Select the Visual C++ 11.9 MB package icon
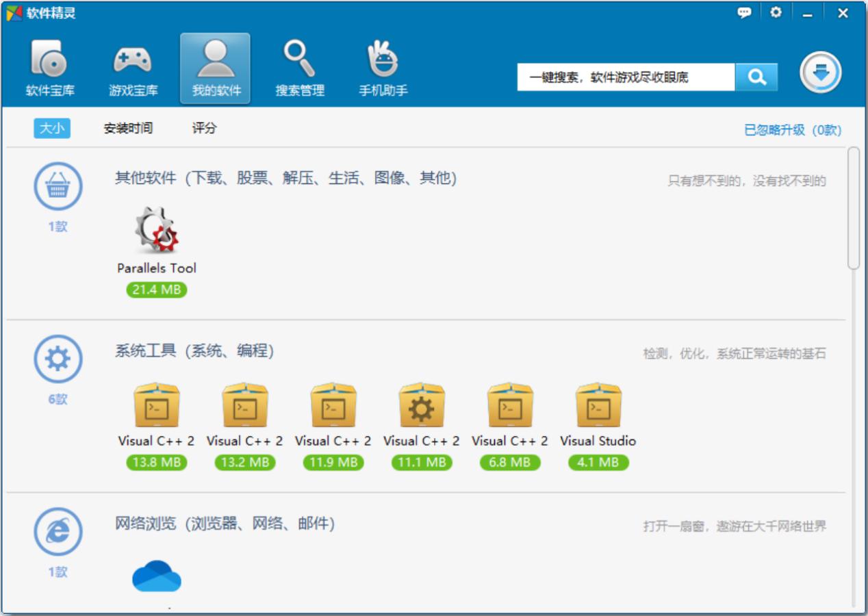Screen dimensions: 868x616 click(x=333, y=406)
